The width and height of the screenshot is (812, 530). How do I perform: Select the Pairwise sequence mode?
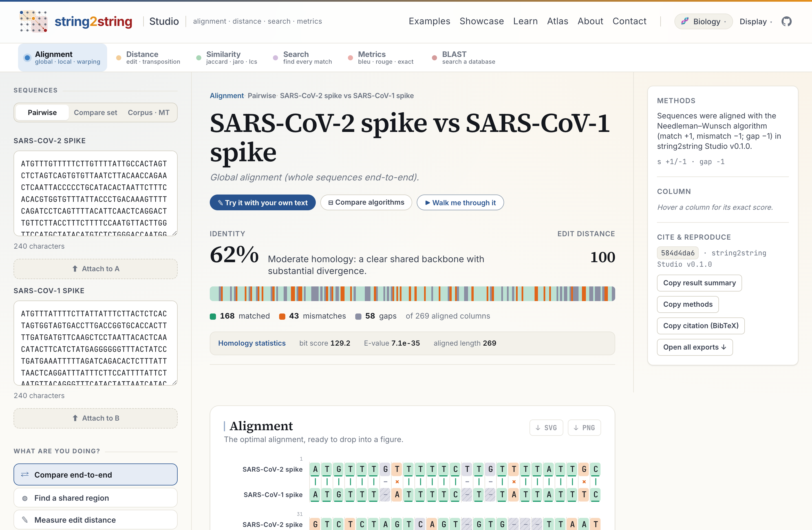click(42, 112)
